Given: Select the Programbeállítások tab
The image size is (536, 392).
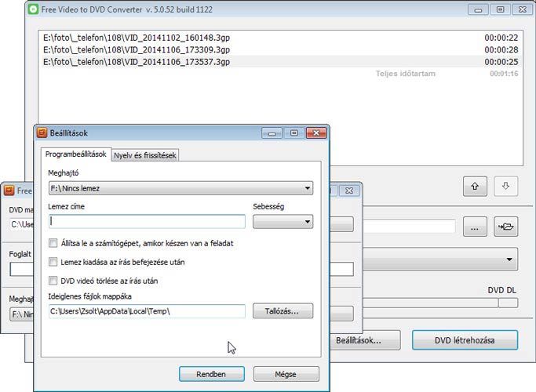Looking at the screenshot, I should pos(76,154).
